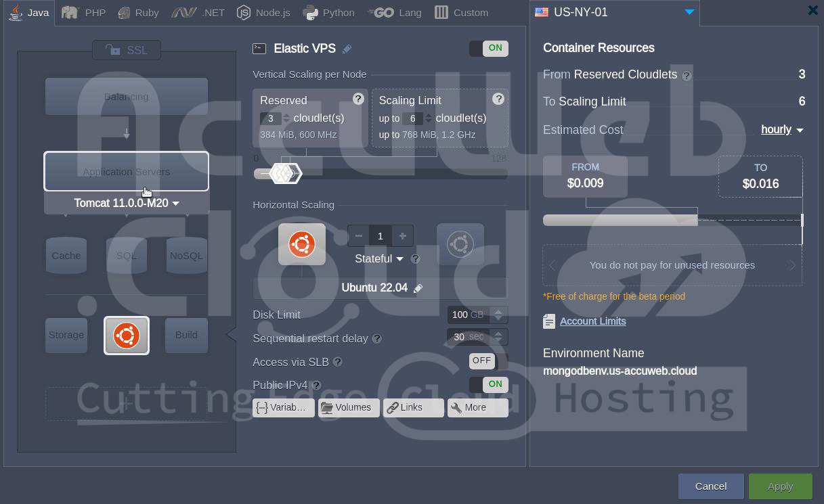Click the help icon beside Public IPv4

316,386
